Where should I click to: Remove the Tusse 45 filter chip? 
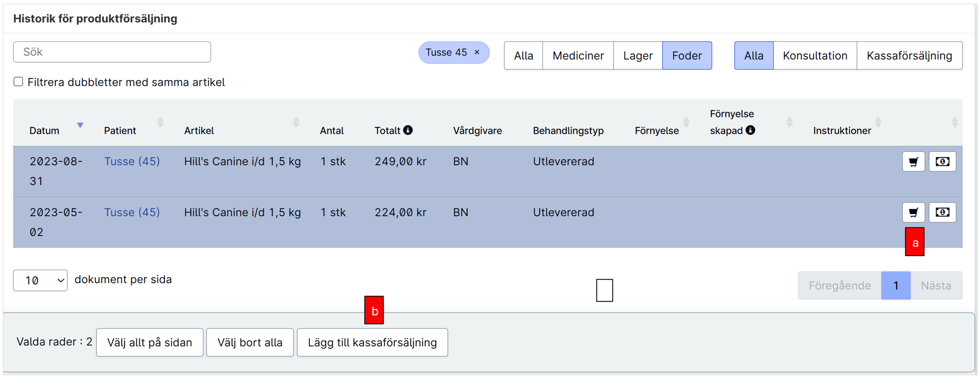pyautogui.click(x=477, y=52)
